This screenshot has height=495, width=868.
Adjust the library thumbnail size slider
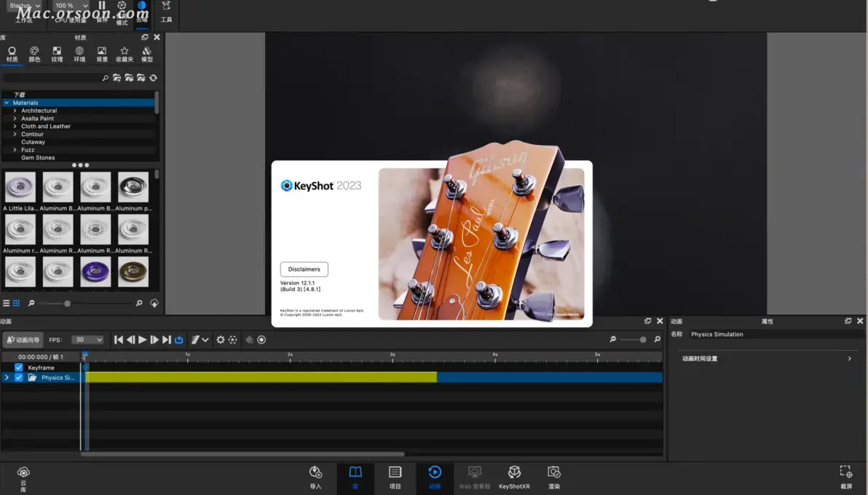68,304
